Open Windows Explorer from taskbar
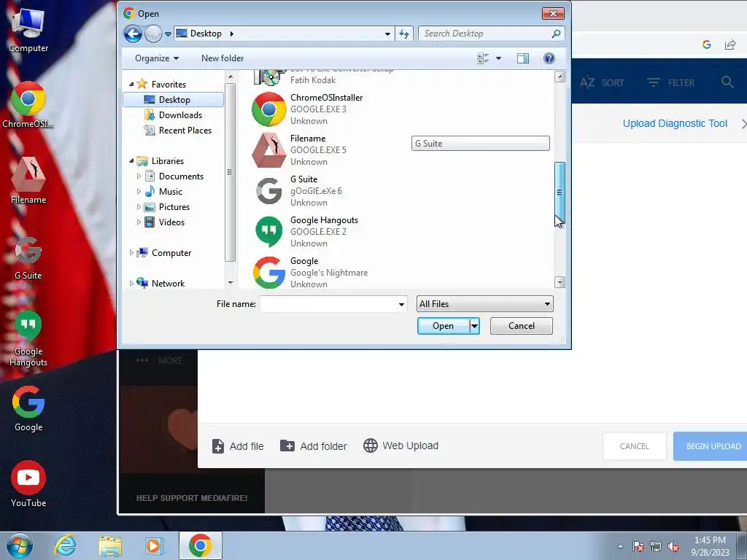 [110, 546]
